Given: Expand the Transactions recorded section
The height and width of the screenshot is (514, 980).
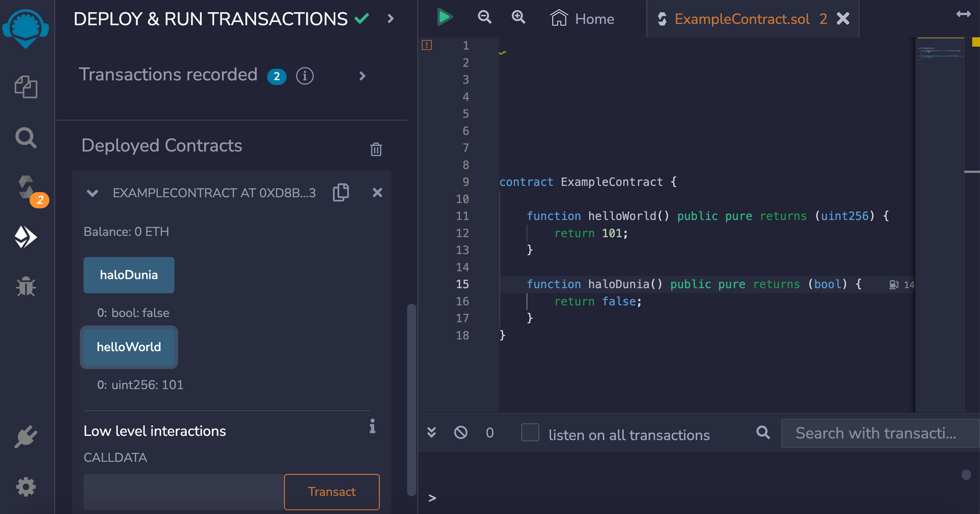Looking at the screenshot, I should tap(362, 76).
